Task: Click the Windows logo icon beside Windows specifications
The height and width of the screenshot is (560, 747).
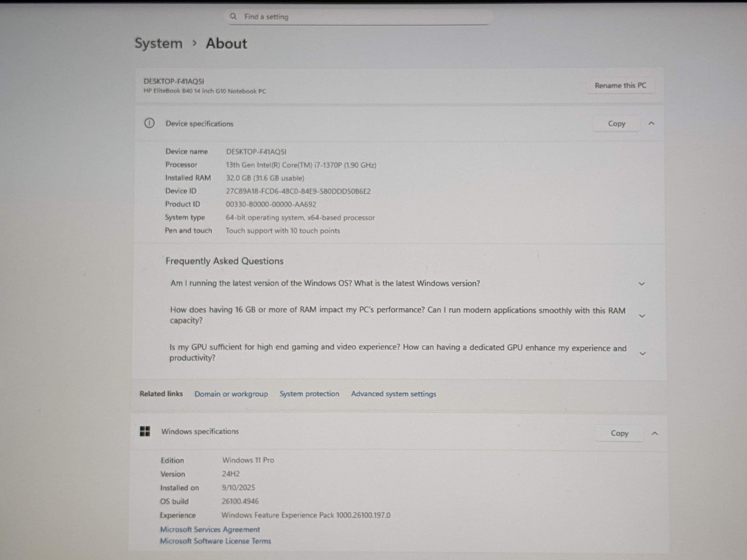Action: click(145, 431)
